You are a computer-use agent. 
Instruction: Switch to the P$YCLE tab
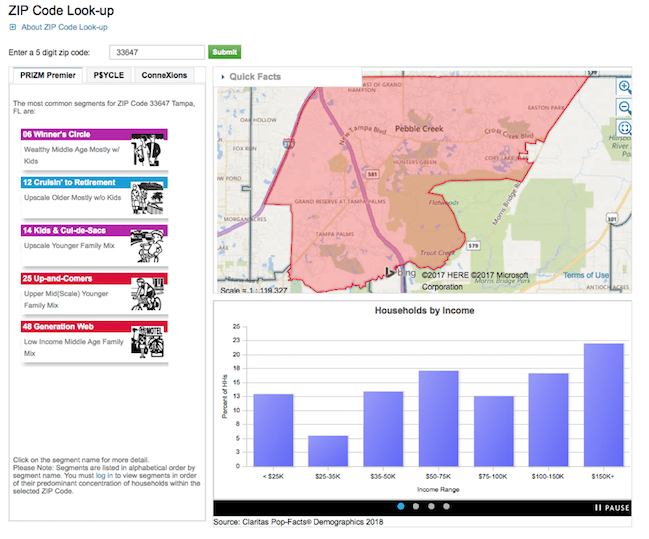click(108, 75)
